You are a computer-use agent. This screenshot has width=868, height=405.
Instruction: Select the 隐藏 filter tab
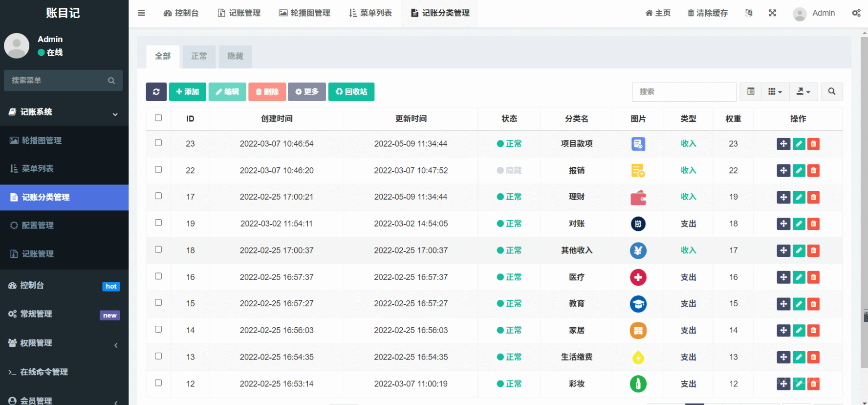click(235, 56)
